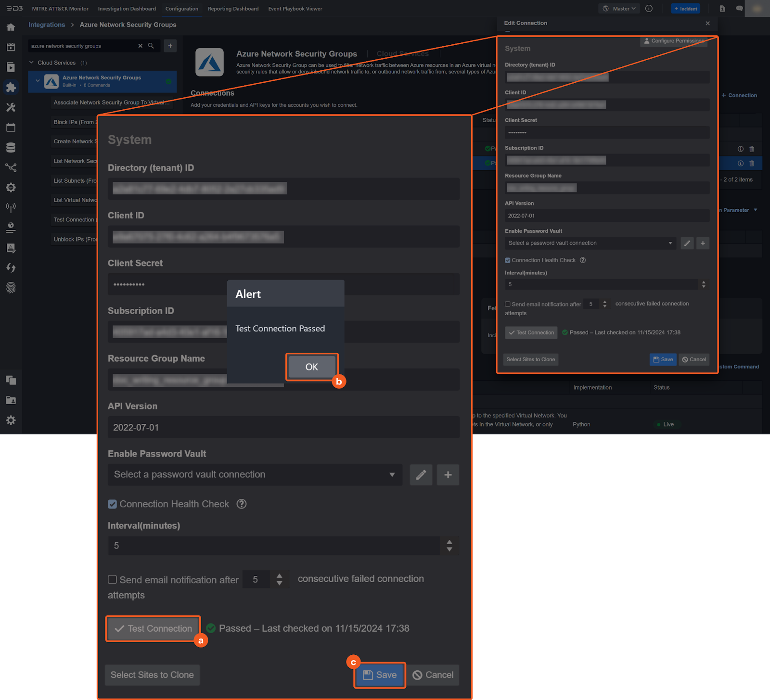This screenshot has height=700, width=770.
Task: Open the fingerprint icon in sidebar
Action: [11, 288]
